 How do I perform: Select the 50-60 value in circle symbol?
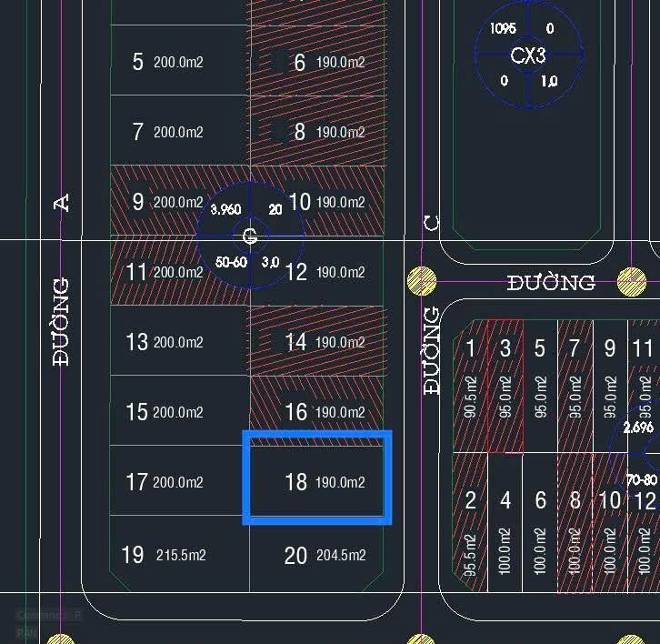(230, 262)
